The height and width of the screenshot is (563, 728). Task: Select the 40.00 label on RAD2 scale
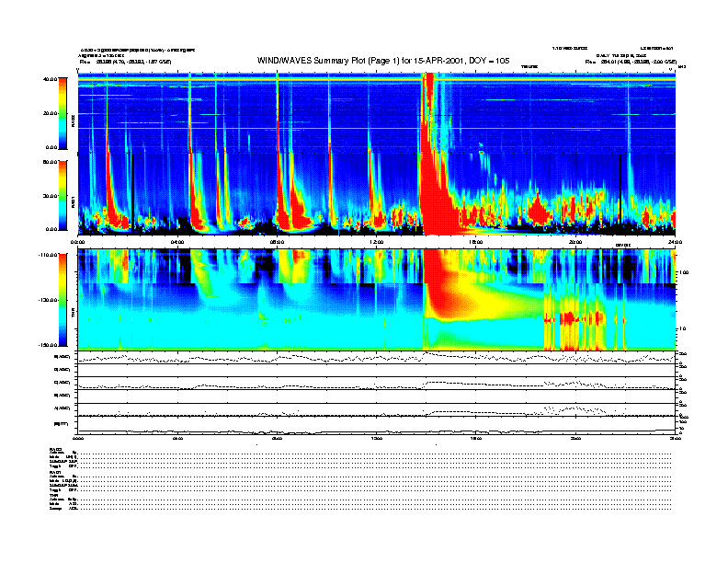tap(50, 79)
